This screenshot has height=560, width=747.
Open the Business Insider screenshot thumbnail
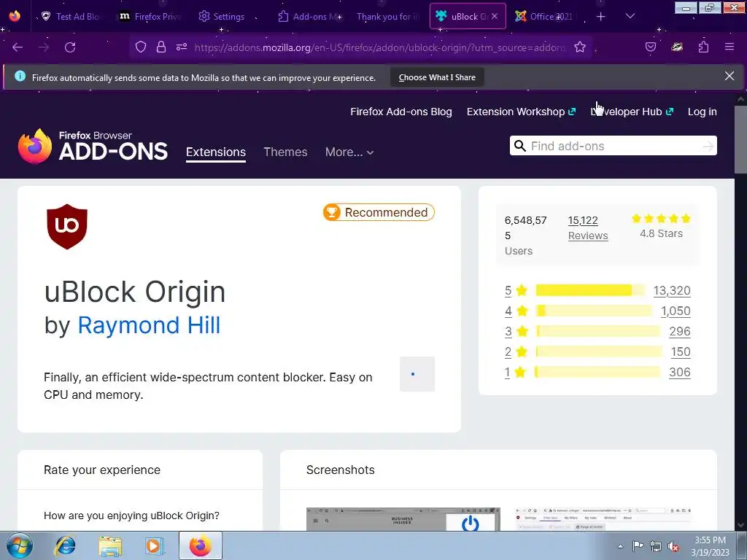[x=403, y=519]
